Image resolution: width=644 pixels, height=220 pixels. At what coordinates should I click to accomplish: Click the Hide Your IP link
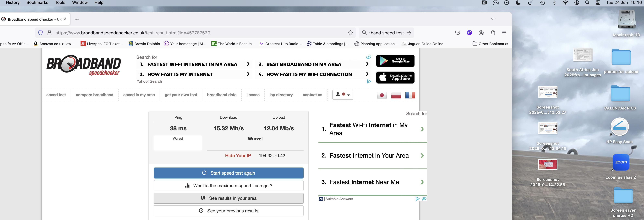(x=238, y=156)
